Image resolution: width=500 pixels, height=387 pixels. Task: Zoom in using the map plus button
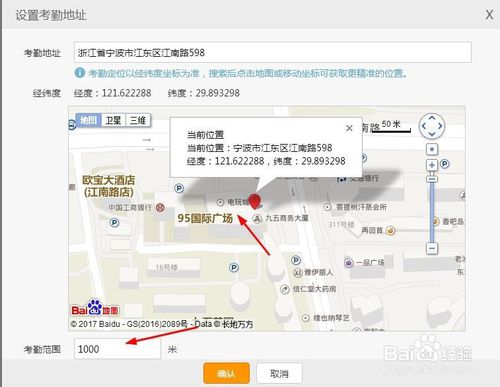point(432,165)
